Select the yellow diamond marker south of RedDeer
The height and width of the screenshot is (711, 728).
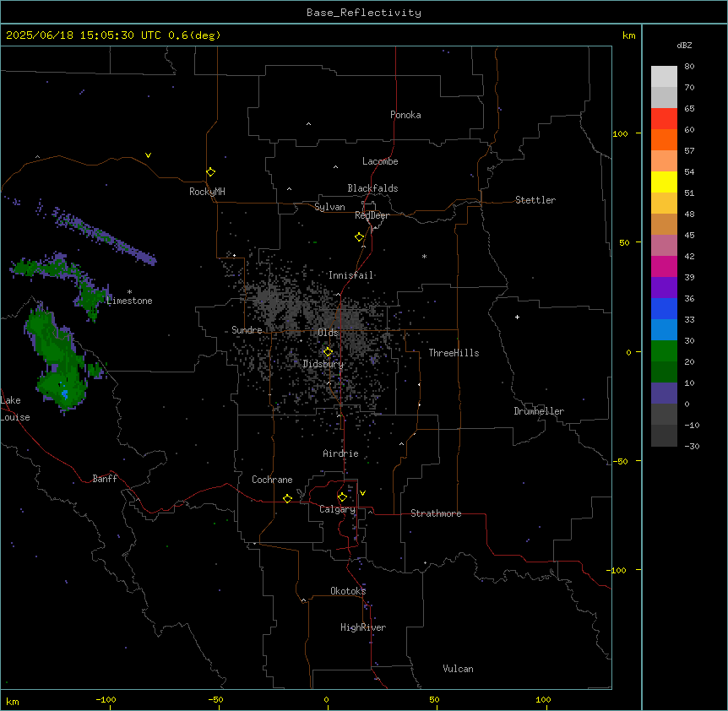[x=360, y=237]
